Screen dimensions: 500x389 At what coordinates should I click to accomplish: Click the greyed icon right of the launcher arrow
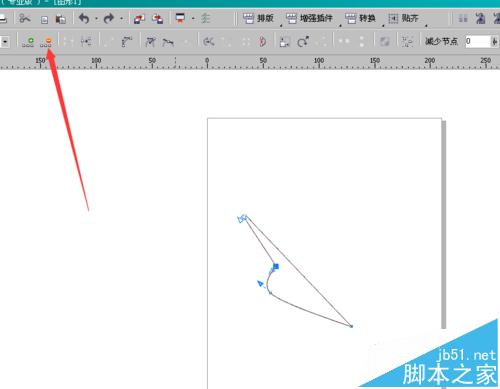[x=205, y=18]
